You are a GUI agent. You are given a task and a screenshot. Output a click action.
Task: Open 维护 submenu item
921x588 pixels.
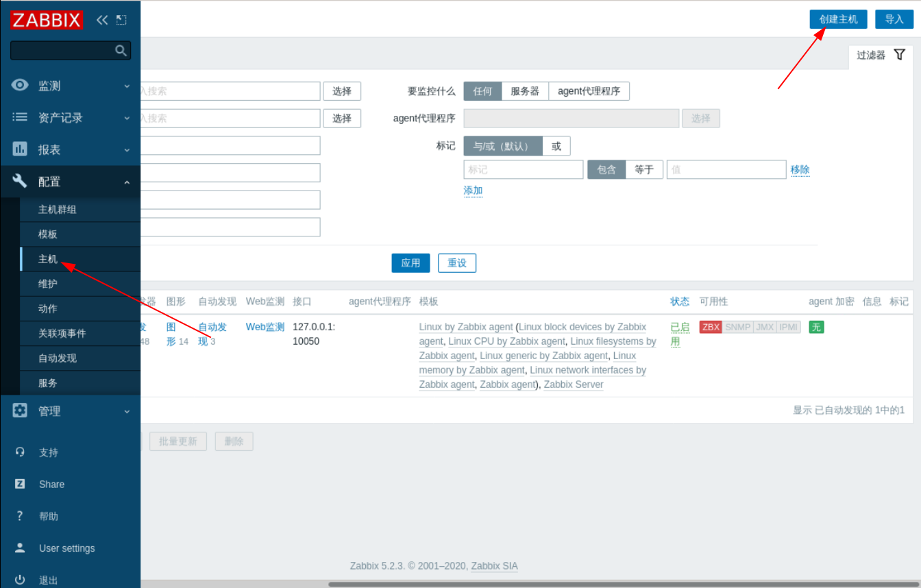tap(80, 284)
